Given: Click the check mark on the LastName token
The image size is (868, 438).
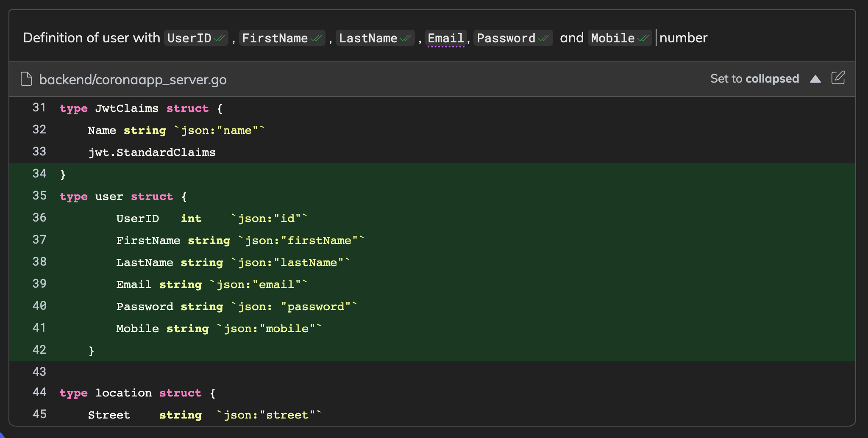Looking at the screenshot, I should [x=406, y=39].
